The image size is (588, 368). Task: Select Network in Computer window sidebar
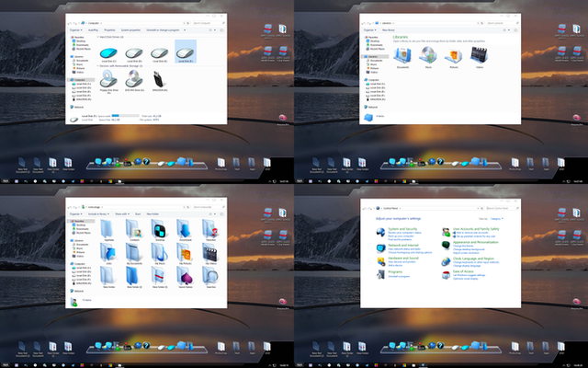[x=77, y=107]
